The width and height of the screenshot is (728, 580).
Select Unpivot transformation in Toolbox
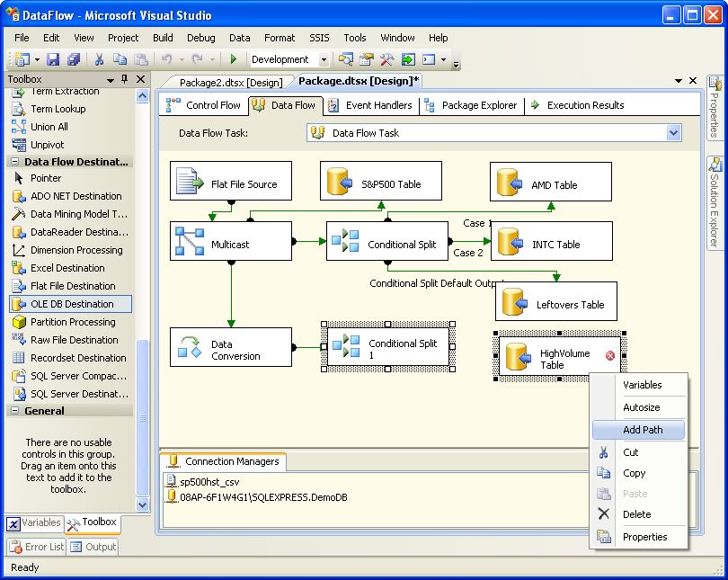point(38,145)
